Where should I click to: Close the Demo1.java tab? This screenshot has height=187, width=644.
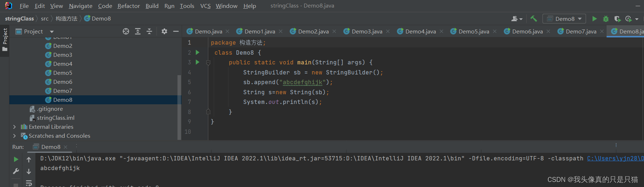pos(281,32)
